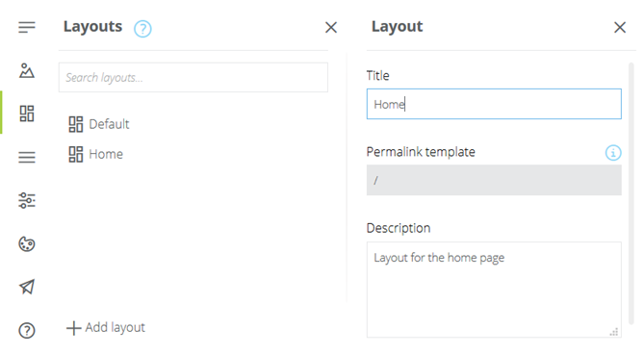Click the blue help icon beside Layouts heading
Image resolution: width=644 pixels, height=354 pixels.
click(142, 29)
